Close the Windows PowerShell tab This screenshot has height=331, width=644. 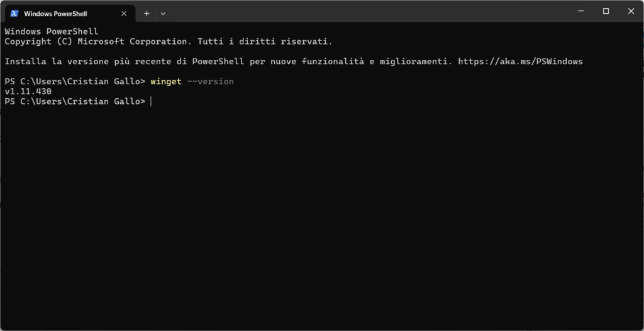[x=125, y=13]
